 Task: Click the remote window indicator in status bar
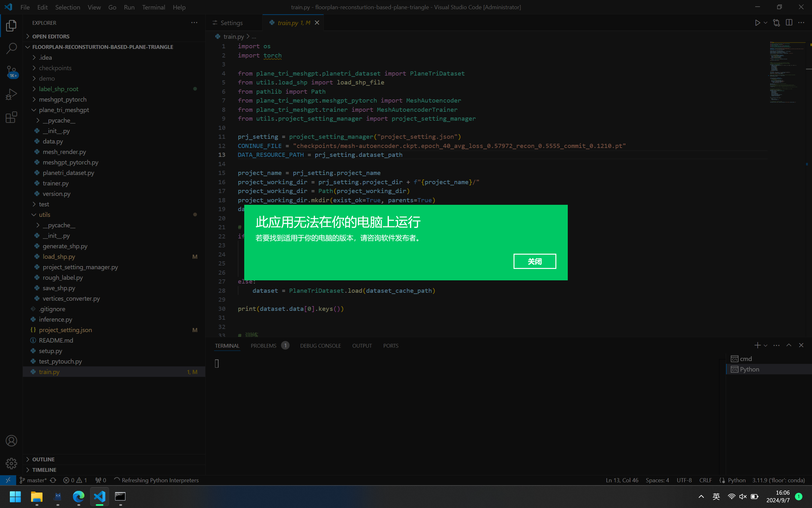(x=8, y=480)
